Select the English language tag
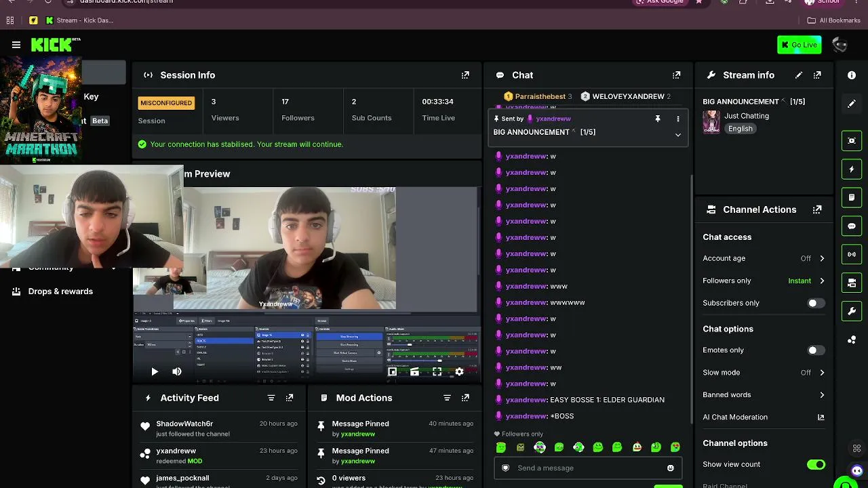This screenshot has height=488, width=868. [x=741, y=129]
